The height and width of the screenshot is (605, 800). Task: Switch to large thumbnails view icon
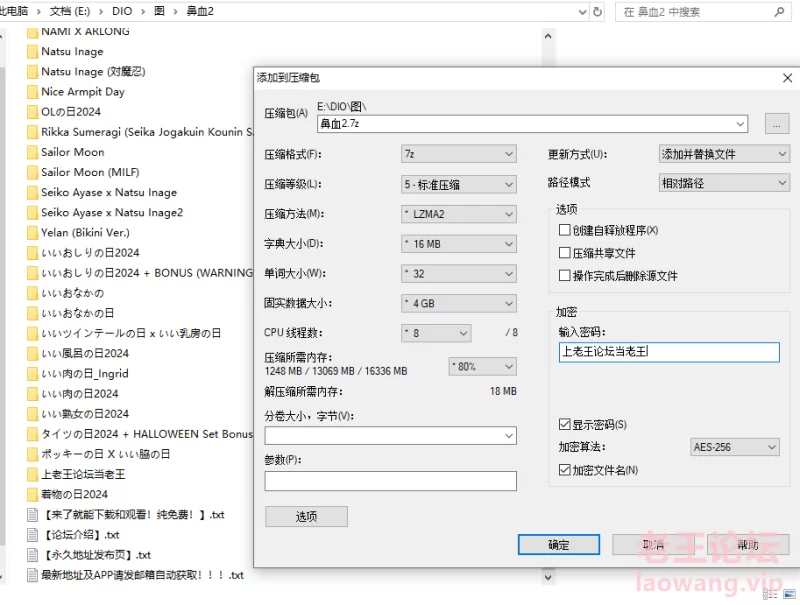click(x=789, y=594)
